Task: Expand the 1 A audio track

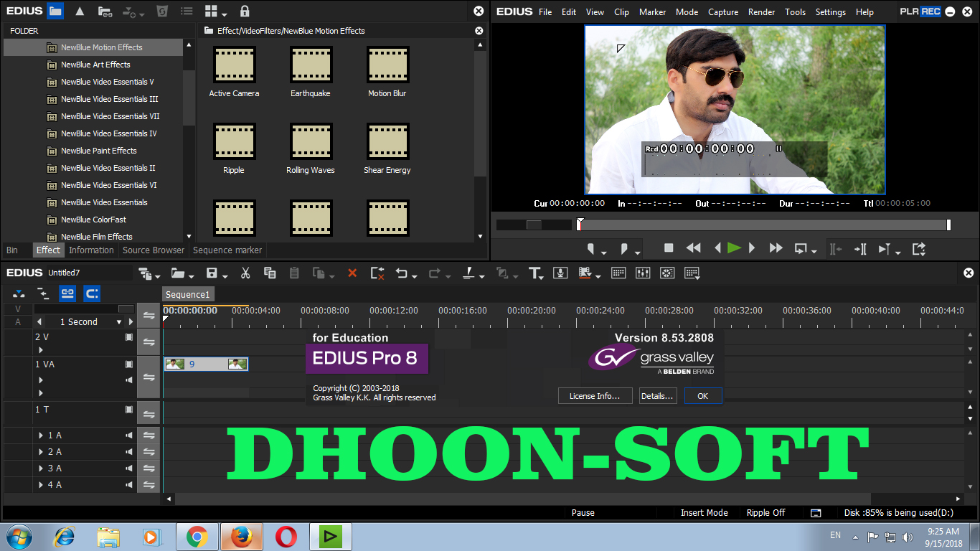Action: pos(41,435)
